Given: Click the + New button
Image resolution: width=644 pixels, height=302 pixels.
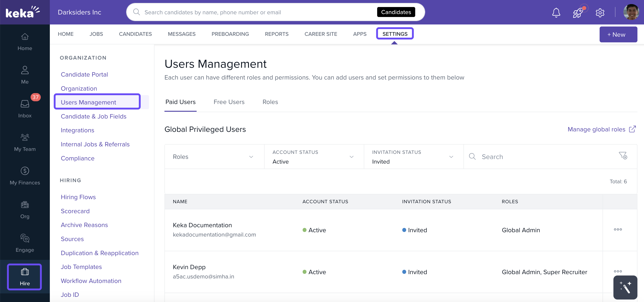Looking at the screenshot, I should (x=618, y=34).
